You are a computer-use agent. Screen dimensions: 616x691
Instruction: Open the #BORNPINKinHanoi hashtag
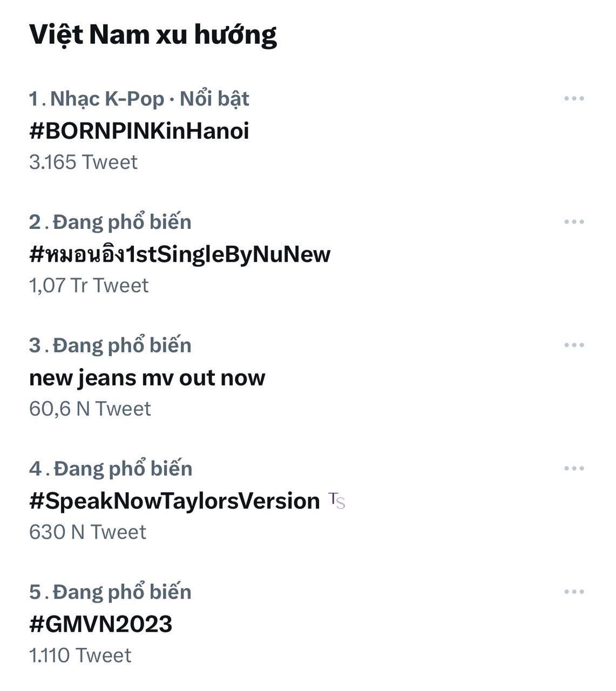139,131
